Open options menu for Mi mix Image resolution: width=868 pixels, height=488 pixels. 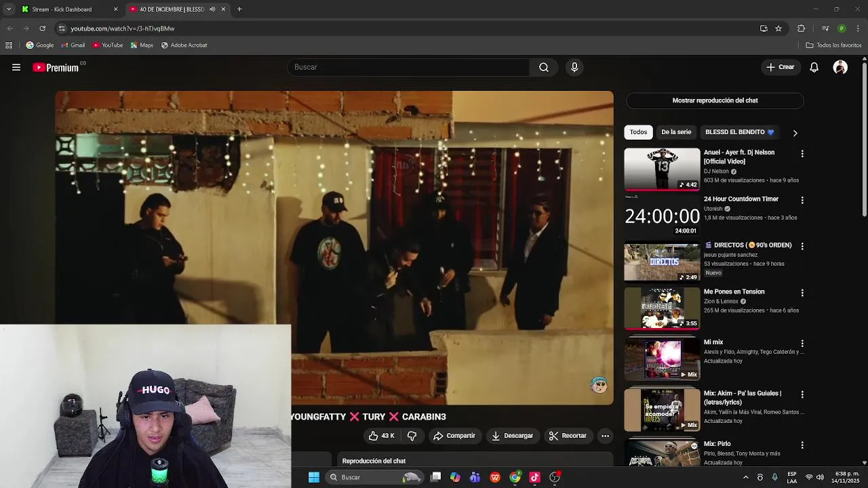802,344
